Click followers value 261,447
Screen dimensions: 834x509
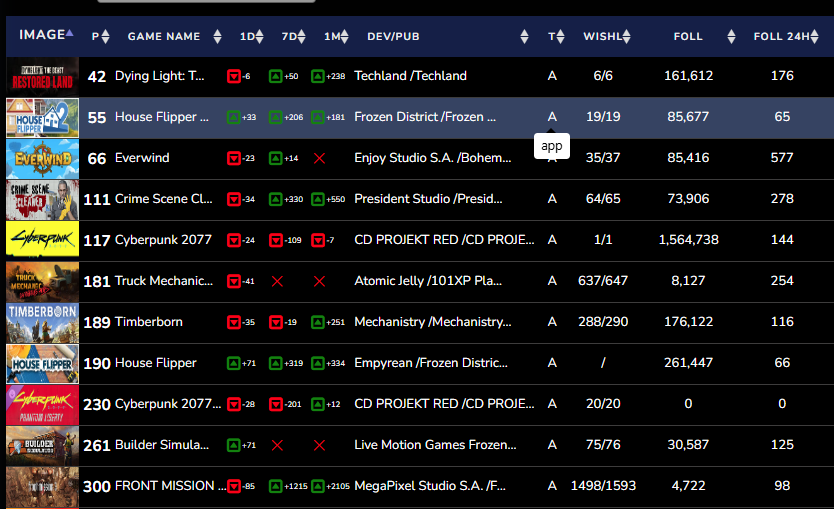[688, 363]
